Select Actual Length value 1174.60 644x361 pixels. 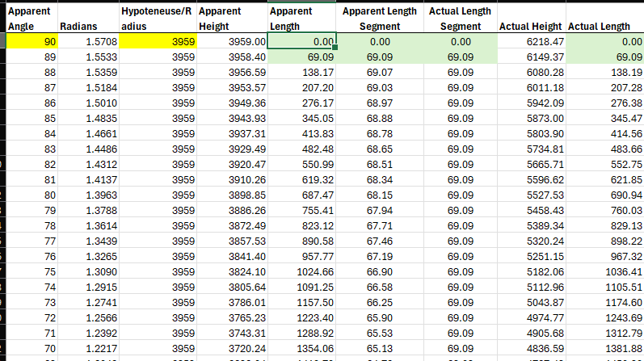point(605,302)
